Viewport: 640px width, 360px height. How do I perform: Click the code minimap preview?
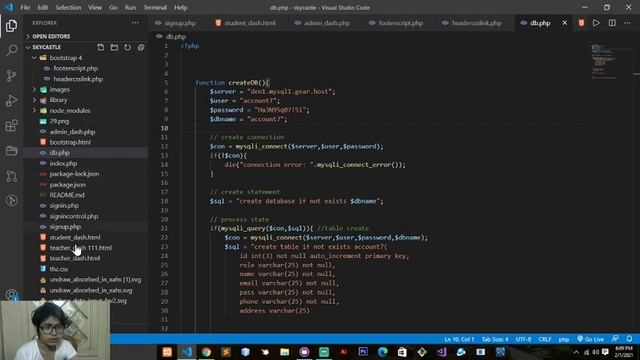click(x=605, y=61)
